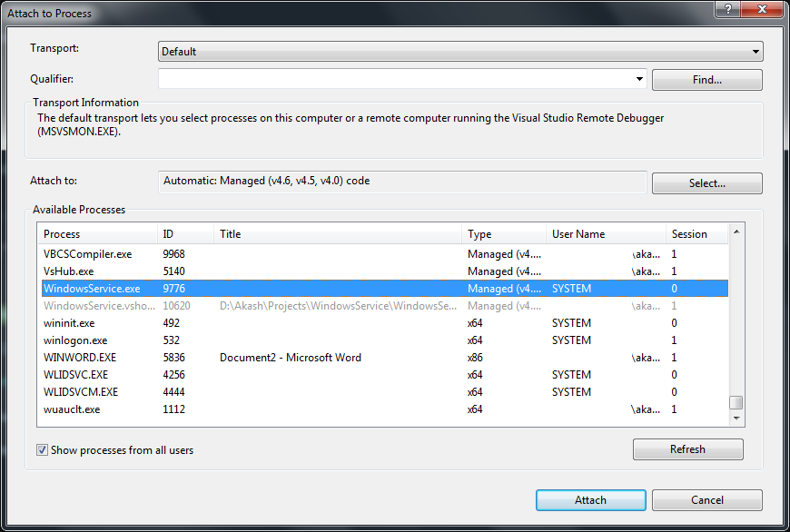Click the scrollbar down arrow

coord(736,417)
